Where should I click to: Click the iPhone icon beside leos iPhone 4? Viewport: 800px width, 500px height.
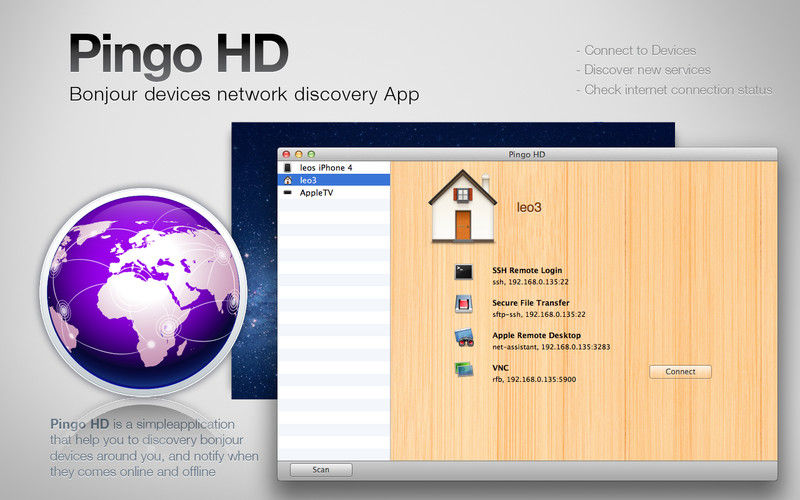(288, 167)
